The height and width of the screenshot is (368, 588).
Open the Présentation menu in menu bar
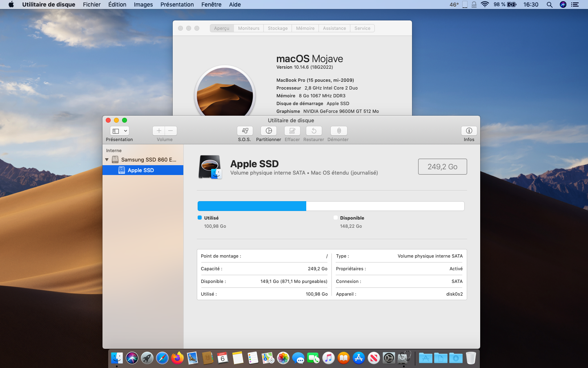coord(177,4)
